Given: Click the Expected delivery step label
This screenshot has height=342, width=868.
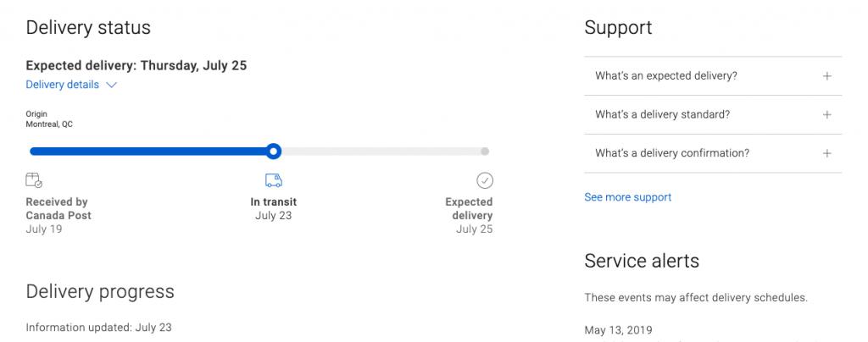Looking at the screenshot, I should point(469,208).
